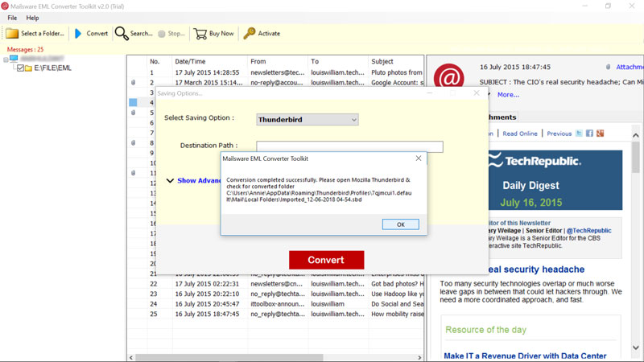
Task: Click OK in the conversion completed dialog
Action: click(400, 224)
